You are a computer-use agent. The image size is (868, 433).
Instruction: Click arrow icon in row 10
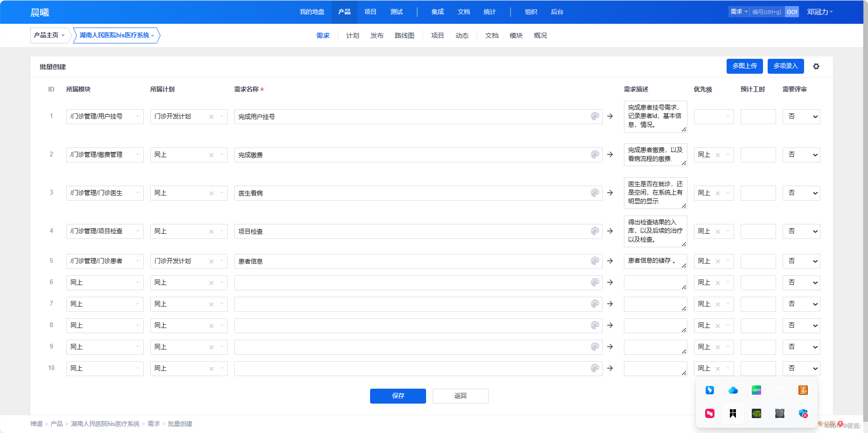tap(610, 368)
